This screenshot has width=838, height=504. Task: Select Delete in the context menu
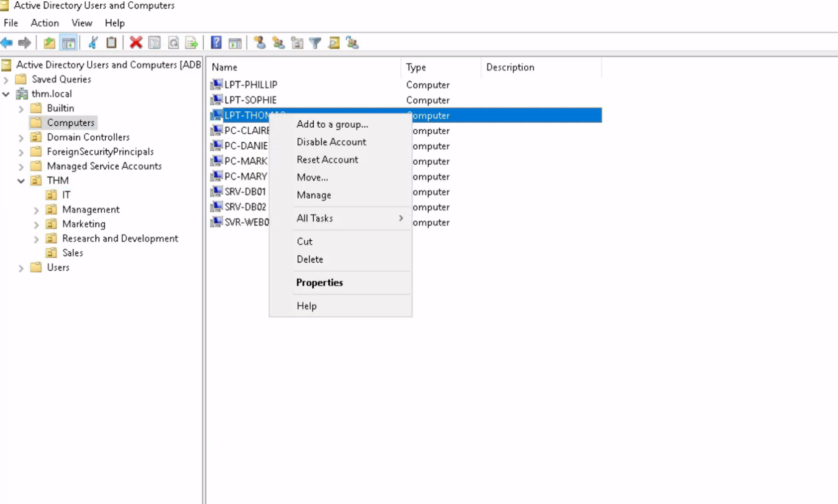[x=341, y=259]
